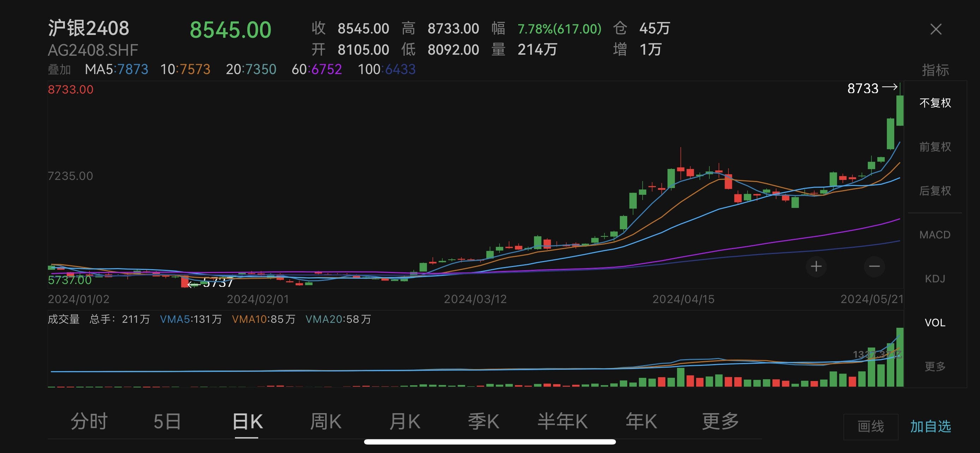Tap 加自选 to add watchlist
This screenshot has height=453, width=980.
[930, 427]
